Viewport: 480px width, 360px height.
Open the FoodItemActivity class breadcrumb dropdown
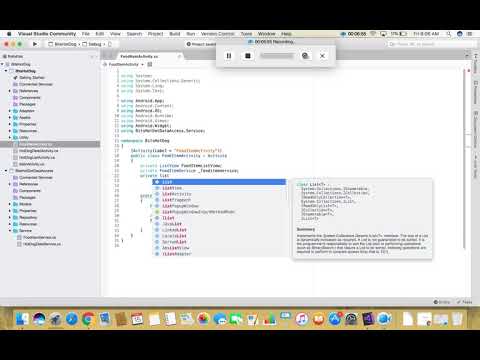(124, 64)
